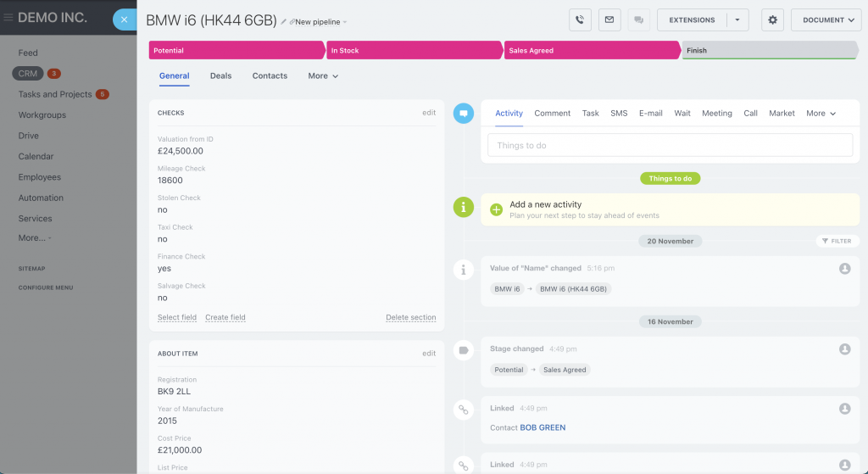Select the Sales Agreed pipeline stage
The height and width of the screenshot is (474, 868).
593,50
